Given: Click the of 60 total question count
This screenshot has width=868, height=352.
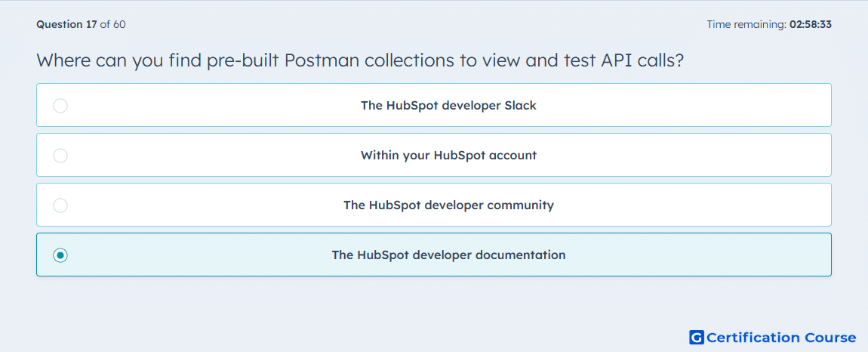Looking at the screenshot, I should click(112, 24).
